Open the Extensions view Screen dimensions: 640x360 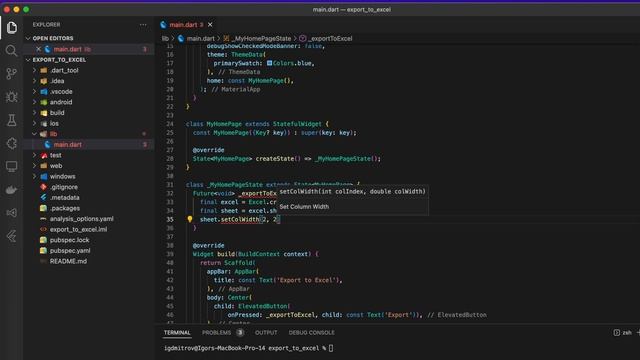click(11, 143)
